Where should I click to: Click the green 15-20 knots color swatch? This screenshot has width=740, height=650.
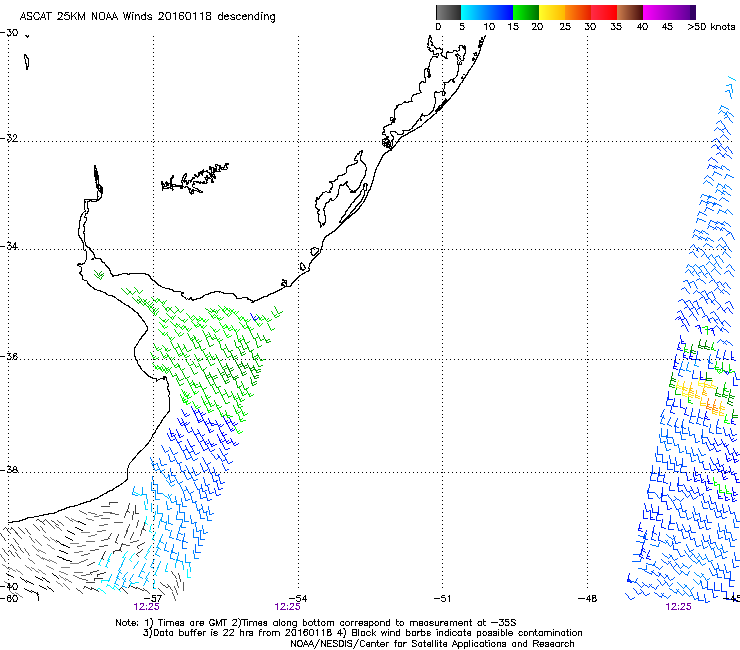point(526,12)
